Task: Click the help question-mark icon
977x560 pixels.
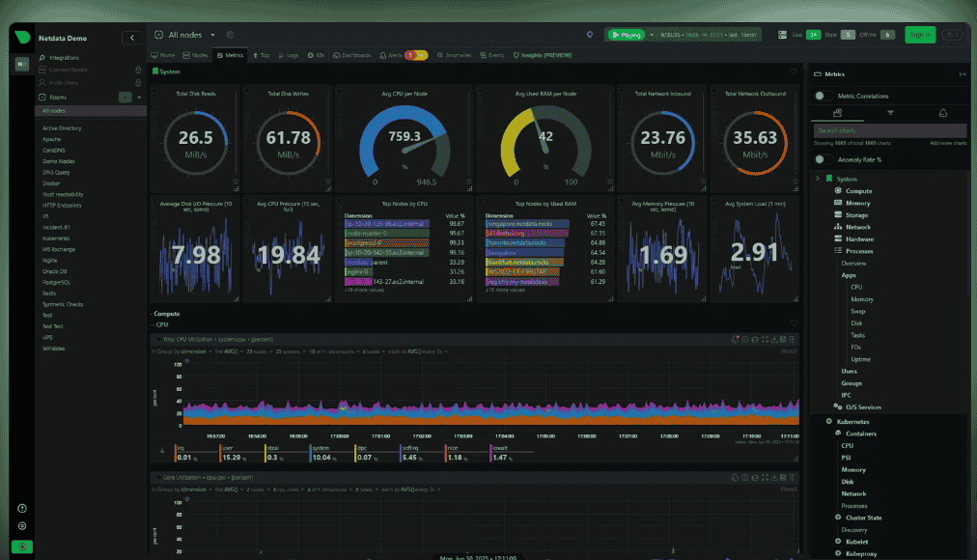Action: pyautogui.click(x=22, y=508)
